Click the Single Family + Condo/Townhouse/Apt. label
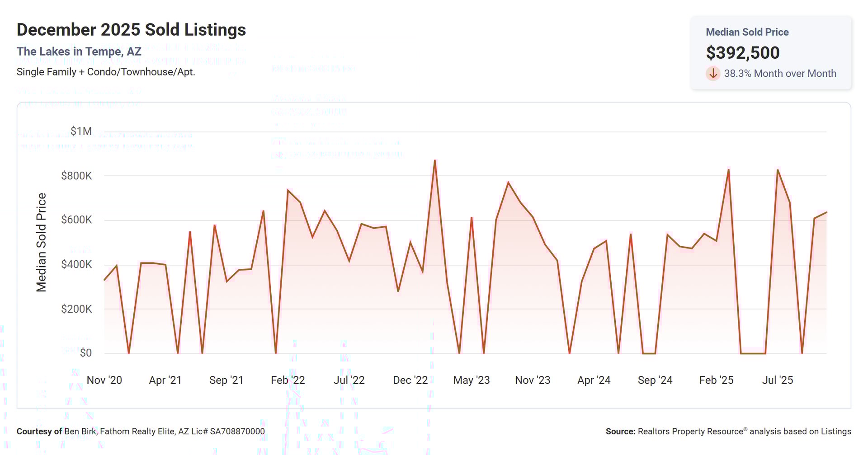 pos(106,72)
